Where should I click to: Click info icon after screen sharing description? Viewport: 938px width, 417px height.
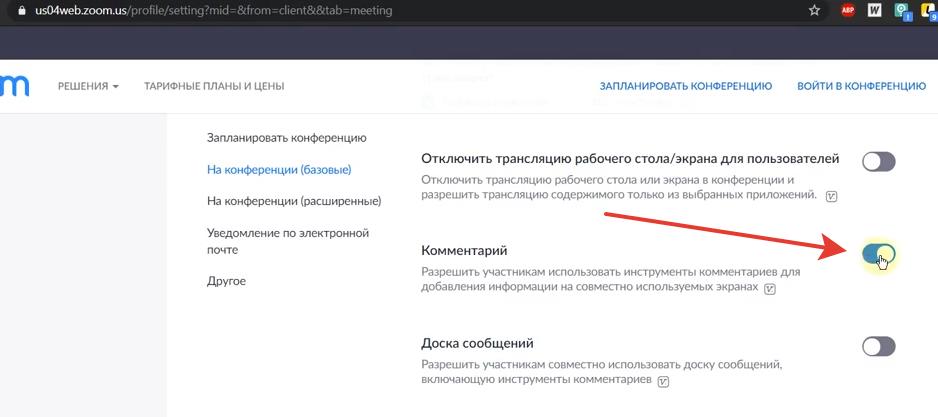831,196
